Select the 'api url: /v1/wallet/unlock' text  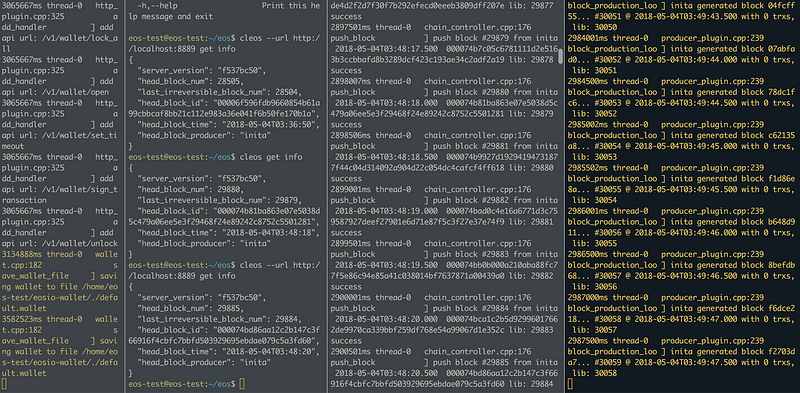tap(60, 243)
